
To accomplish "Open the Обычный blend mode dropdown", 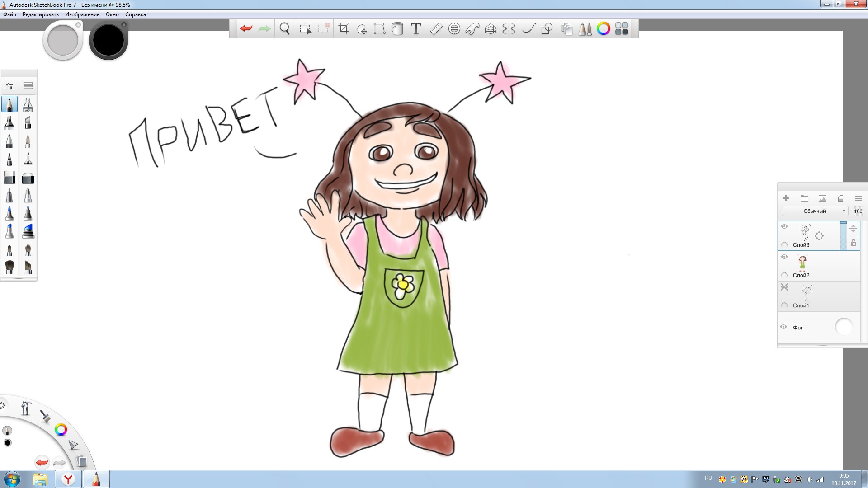I will 815,211.
